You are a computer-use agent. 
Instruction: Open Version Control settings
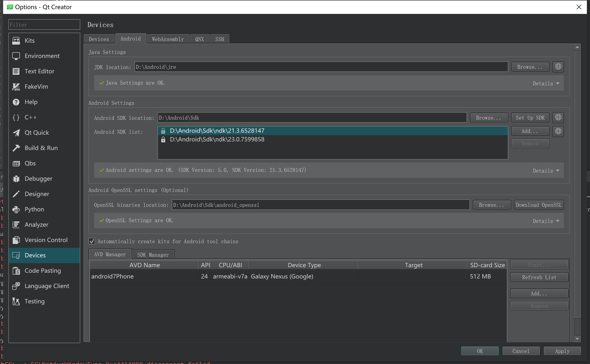[44, 240]
